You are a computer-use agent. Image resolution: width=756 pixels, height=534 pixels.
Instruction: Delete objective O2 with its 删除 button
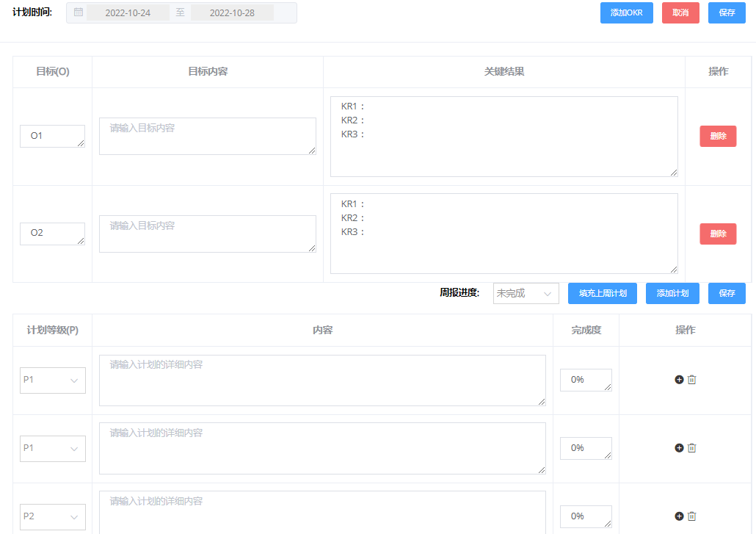coord(718,234)
